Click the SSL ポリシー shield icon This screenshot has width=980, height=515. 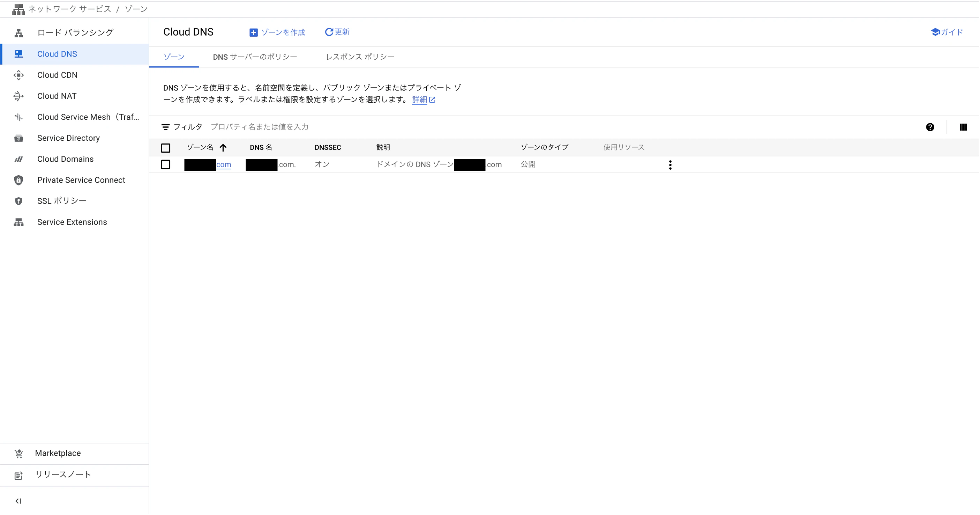(18, 201)
